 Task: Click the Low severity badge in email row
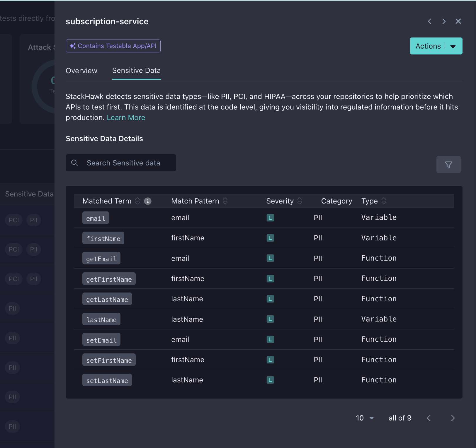tap(270, 218)
